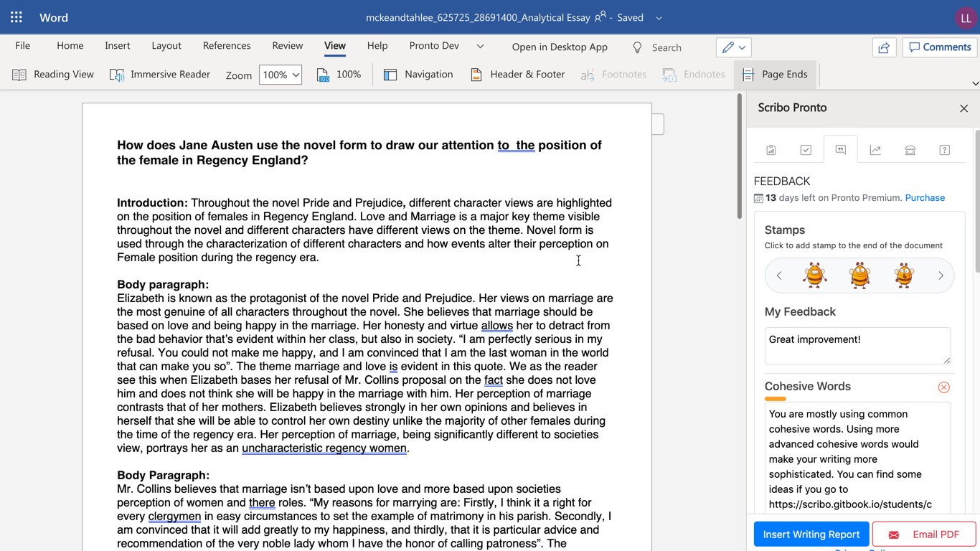Open the Word app launcher grid
The height and width of the screenshot is (551, 980).
16,17
